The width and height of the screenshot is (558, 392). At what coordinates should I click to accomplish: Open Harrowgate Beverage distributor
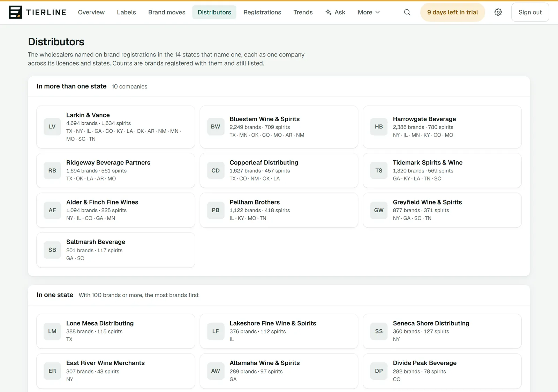pyautogui.click(x=442, y=127)
